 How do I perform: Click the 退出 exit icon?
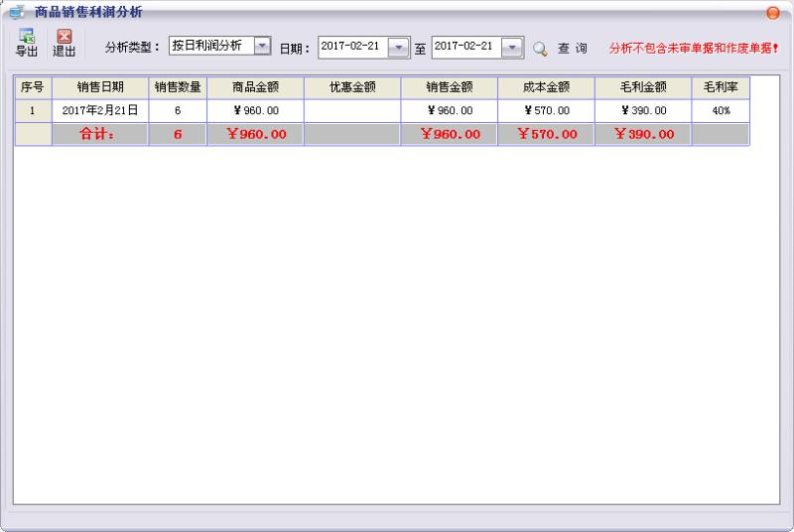coord(65,36)
